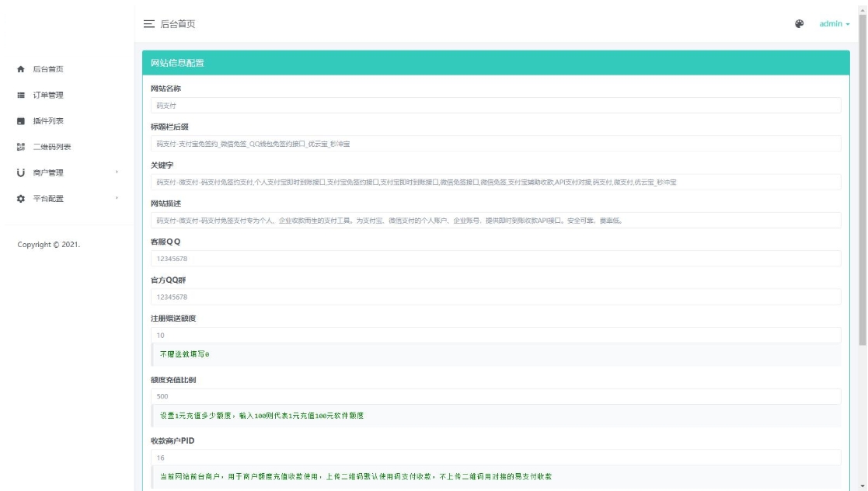Viewport: 868px width, 491px height.
Task: Click the 注册赠送额度 input field
Action: coord(495,336)
